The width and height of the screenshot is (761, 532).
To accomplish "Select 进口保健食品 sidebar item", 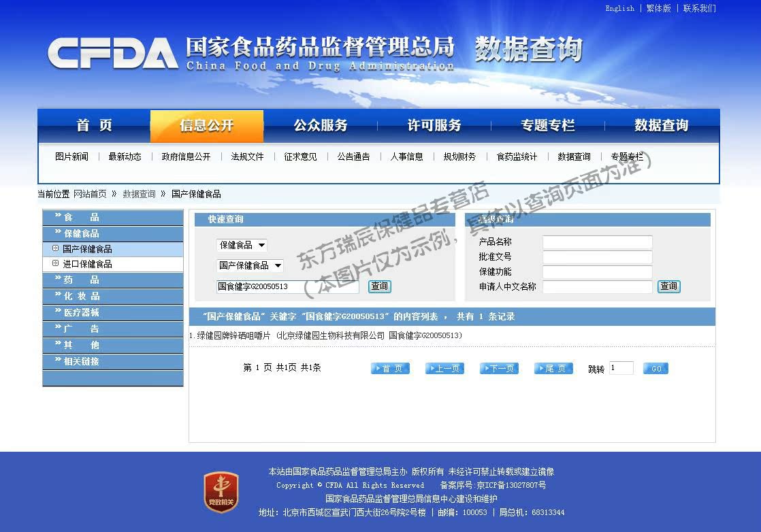I will [112, 264].
